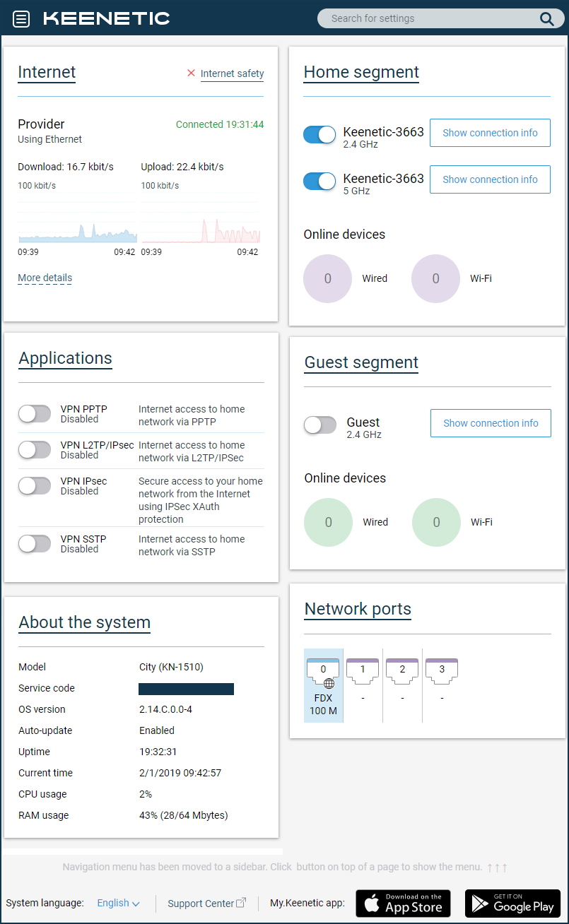Enable the VPN SSTP service
569x924 pixels.
pyautogui.click(x=35, y=543)
